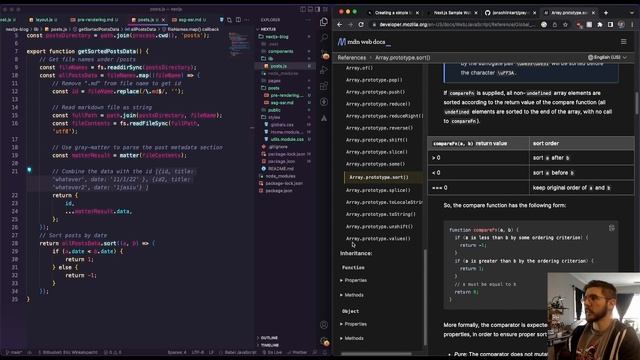Screen dimensions: 640x360
Task: Switch to the layout.js editor tab
Action: click(44, 20)
